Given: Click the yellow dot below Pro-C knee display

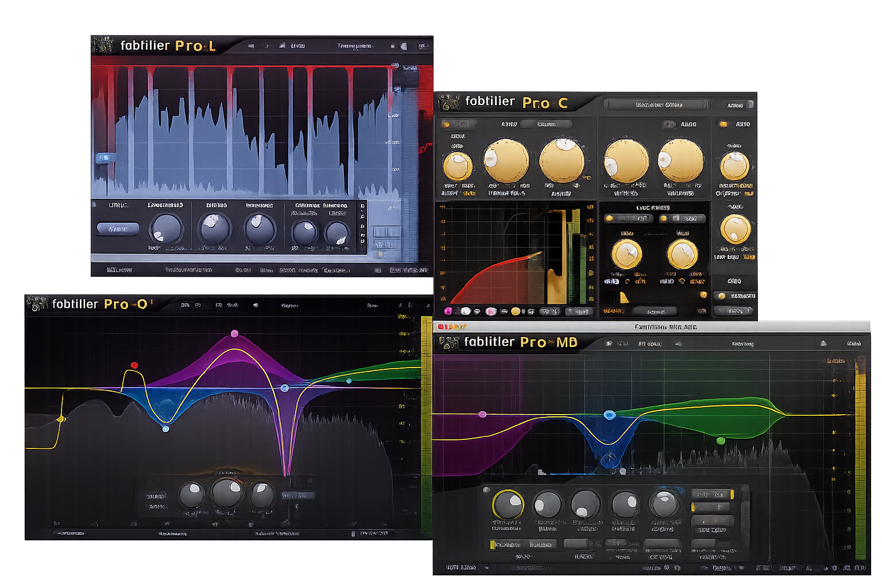Looking at the screenshot, I should [x=516, y=311].
